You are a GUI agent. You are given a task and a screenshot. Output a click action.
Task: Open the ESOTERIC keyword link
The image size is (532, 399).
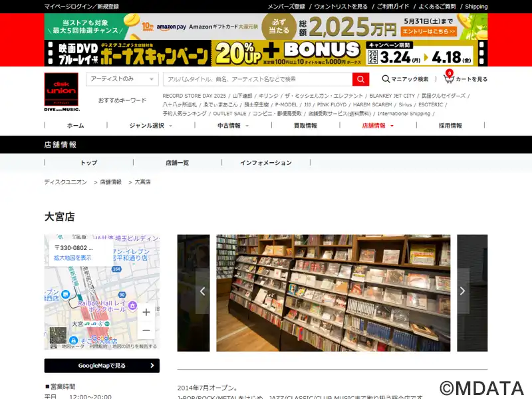[x=430, y=104]
